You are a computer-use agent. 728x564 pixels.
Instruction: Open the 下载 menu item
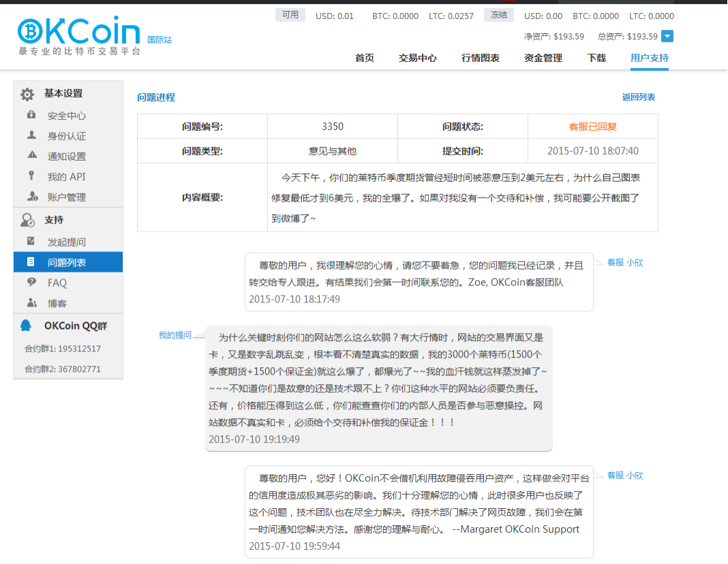[x=596, y=58]
